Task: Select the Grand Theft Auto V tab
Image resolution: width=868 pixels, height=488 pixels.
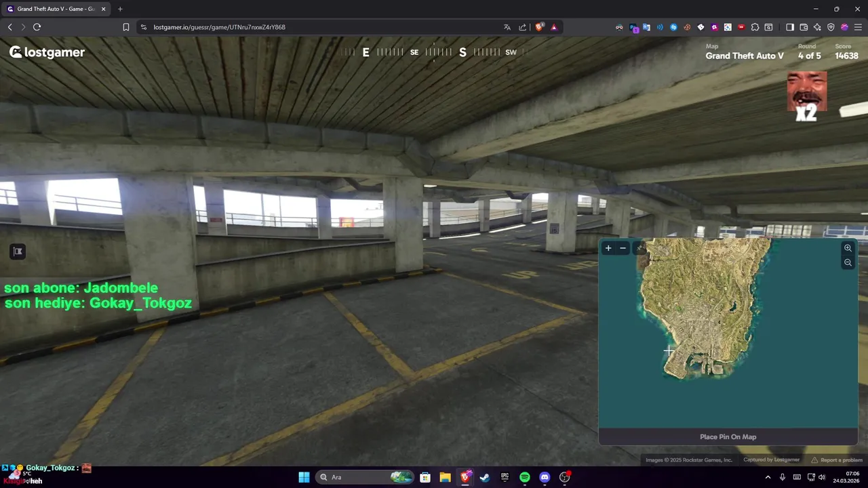Action: [56, 9]
